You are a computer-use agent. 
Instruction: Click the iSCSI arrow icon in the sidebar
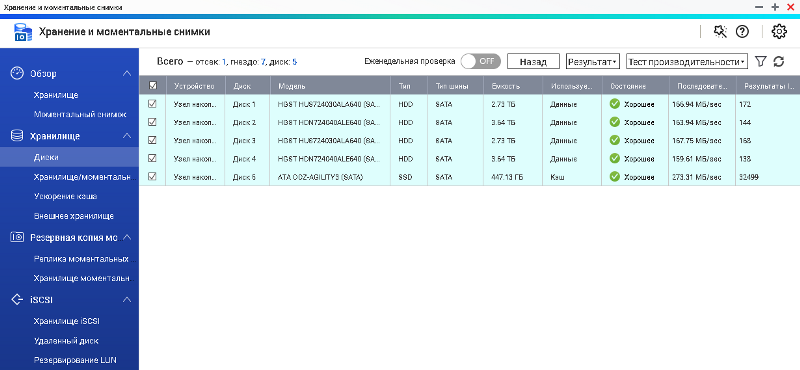(17, 300)
